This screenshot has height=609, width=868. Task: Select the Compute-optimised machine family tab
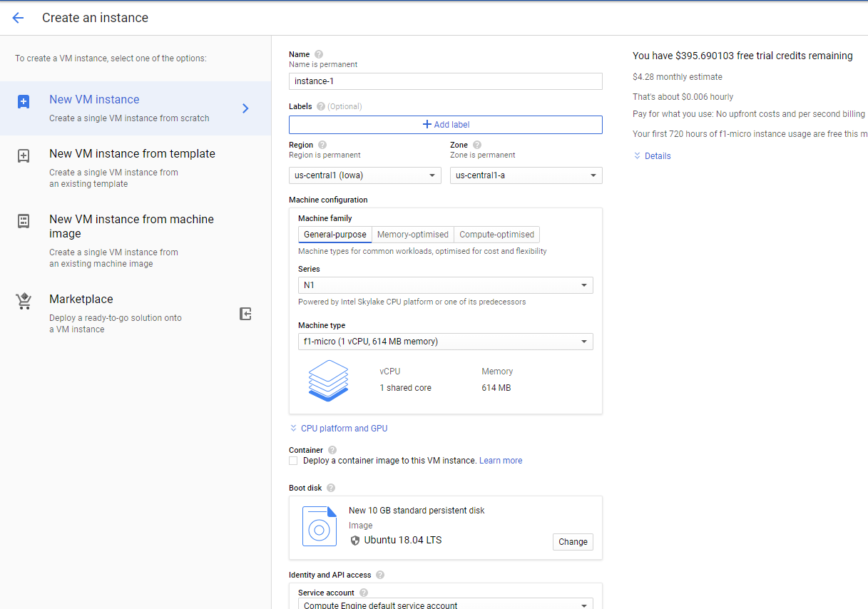tap(497, 235)
